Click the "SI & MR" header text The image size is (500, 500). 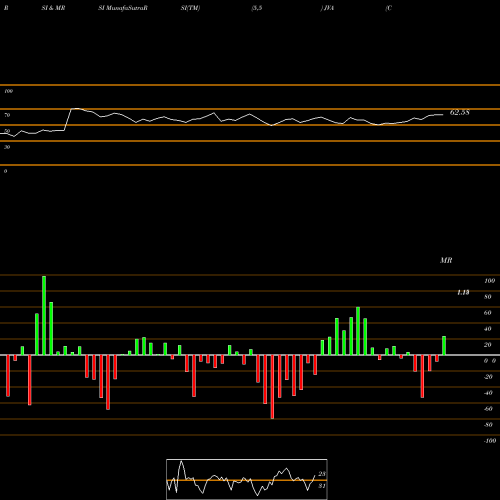[x=53, y=8]
